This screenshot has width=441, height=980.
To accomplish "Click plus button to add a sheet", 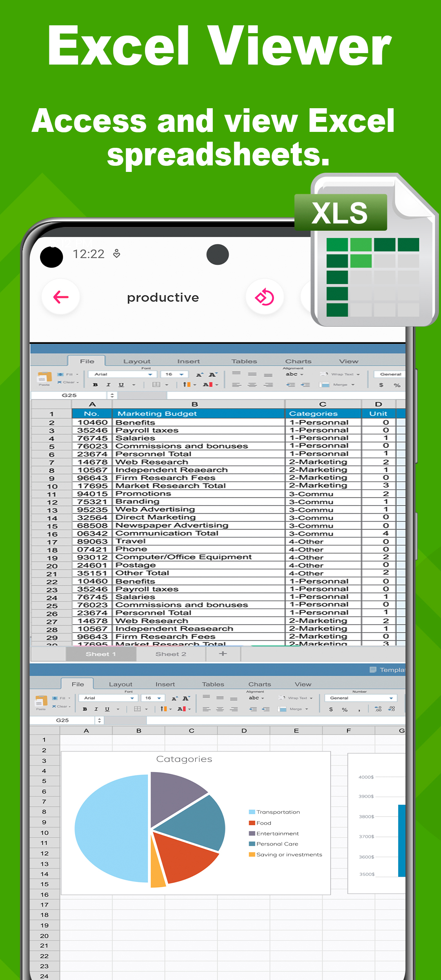I will 223,654.
